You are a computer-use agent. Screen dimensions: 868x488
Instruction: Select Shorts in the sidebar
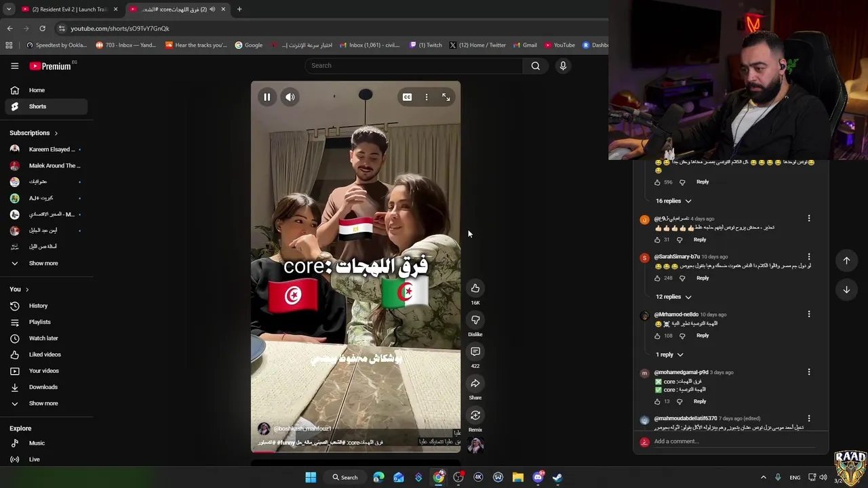47,106
